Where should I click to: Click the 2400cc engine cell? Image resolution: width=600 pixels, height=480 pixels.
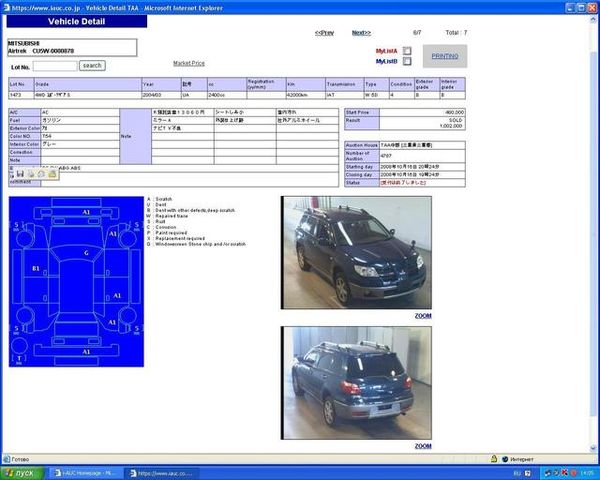(x=227, y=95)
